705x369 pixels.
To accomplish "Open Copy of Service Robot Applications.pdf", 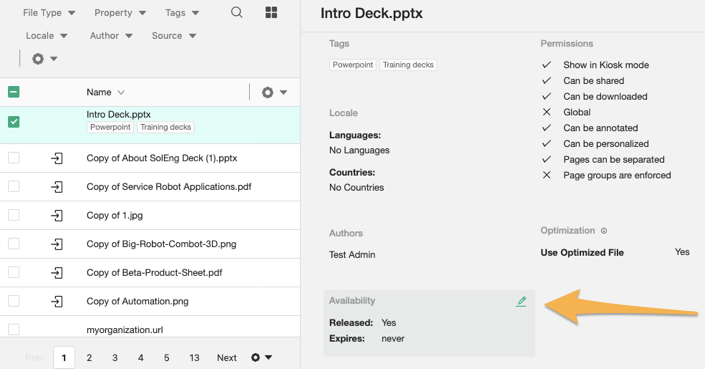I will pos(169,187).
